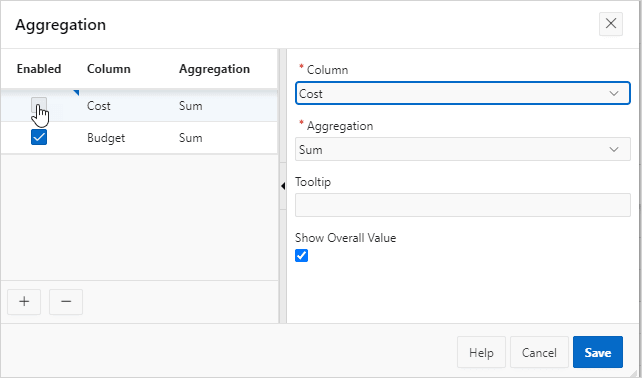The width and height of the screenshot is (642, 378).
Task: Add a new aggregation with plus button
Action: pos(24,302)
